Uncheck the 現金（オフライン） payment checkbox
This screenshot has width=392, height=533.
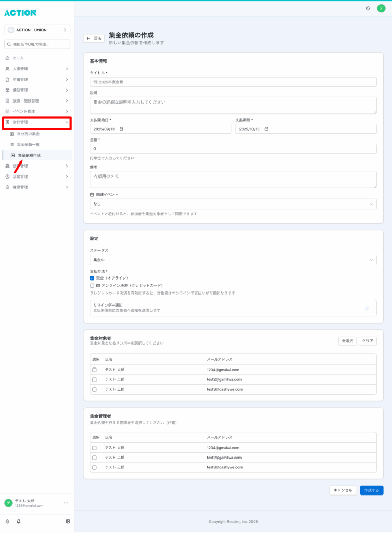coord(92,278)
